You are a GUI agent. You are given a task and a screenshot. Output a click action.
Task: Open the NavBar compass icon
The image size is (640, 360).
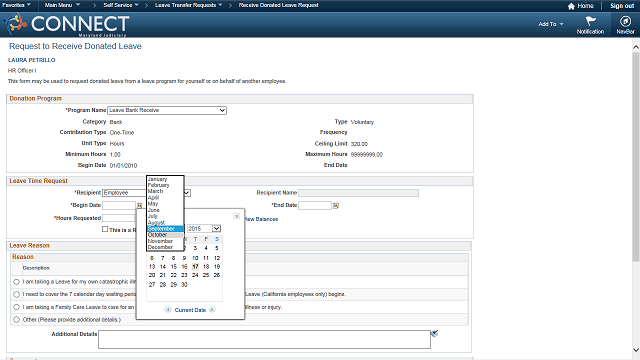[625, 21]
